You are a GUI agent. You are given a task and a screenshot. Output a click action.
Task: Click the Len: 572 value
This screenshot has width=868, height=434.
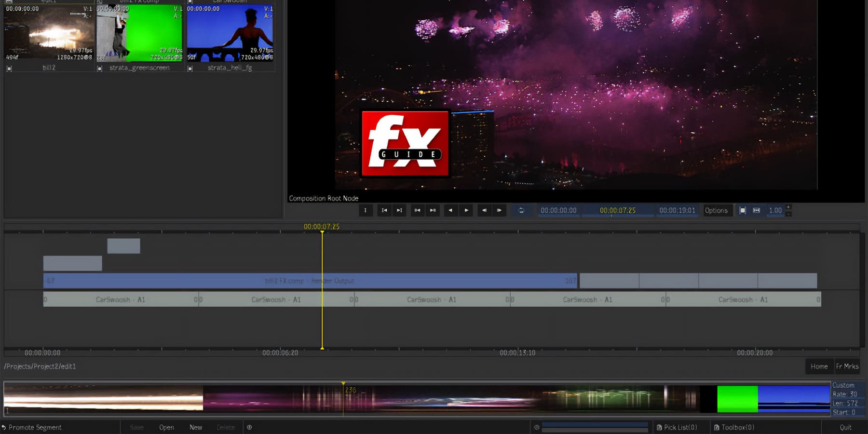845,403
